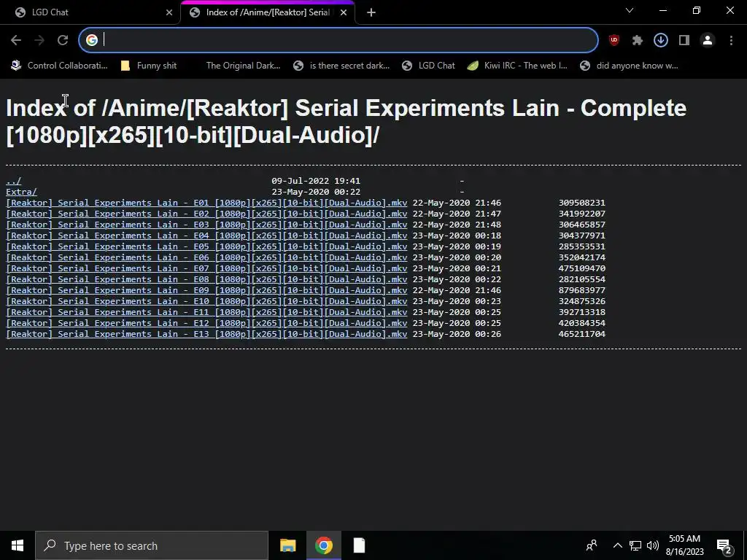
Task: Click the file size 879683977
Action: tap(581, 290)
